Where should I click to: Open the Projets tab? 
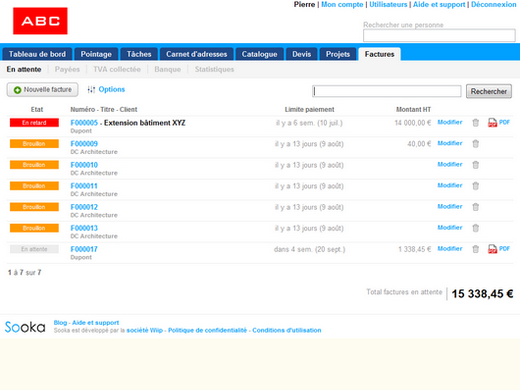[338, 54]
